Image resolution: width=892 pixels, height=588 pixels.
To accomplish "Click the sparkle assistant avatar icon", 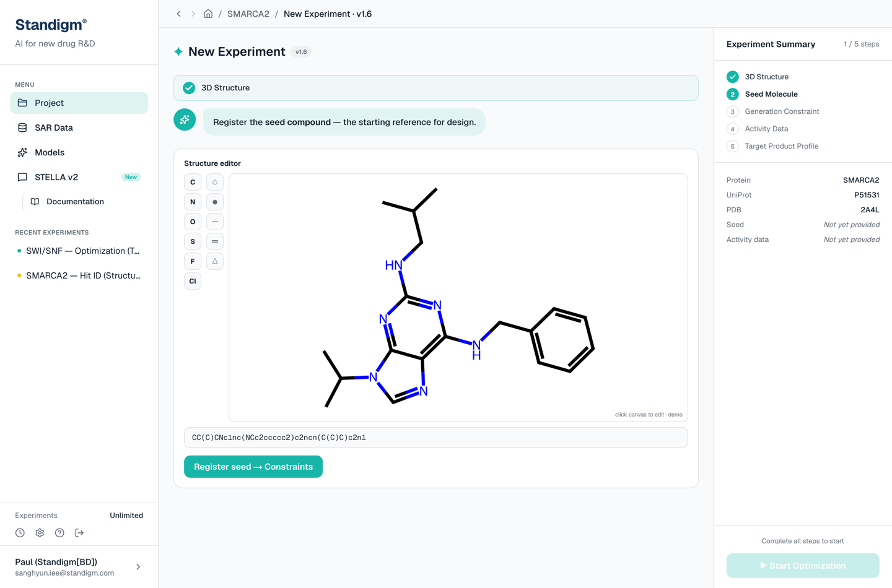I will point(185,119).
